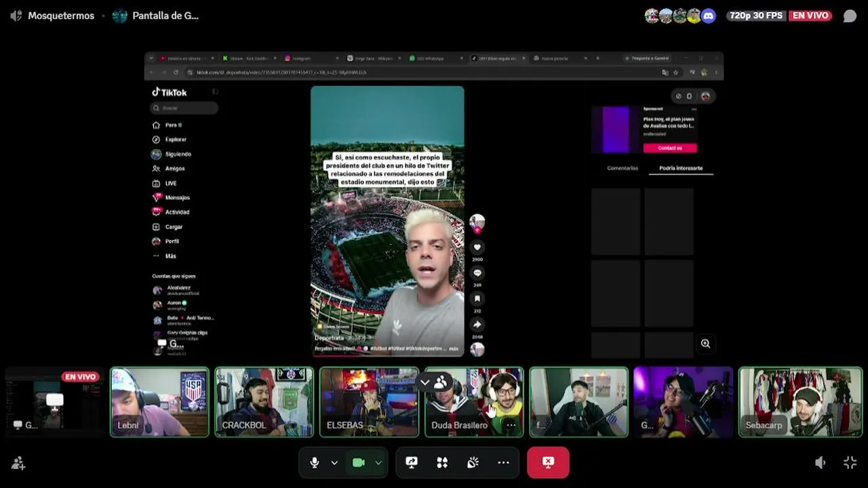The width and height of the screenshot is (868, 488).
Task: Open the soundboard icon
Action: click(473, 462)
